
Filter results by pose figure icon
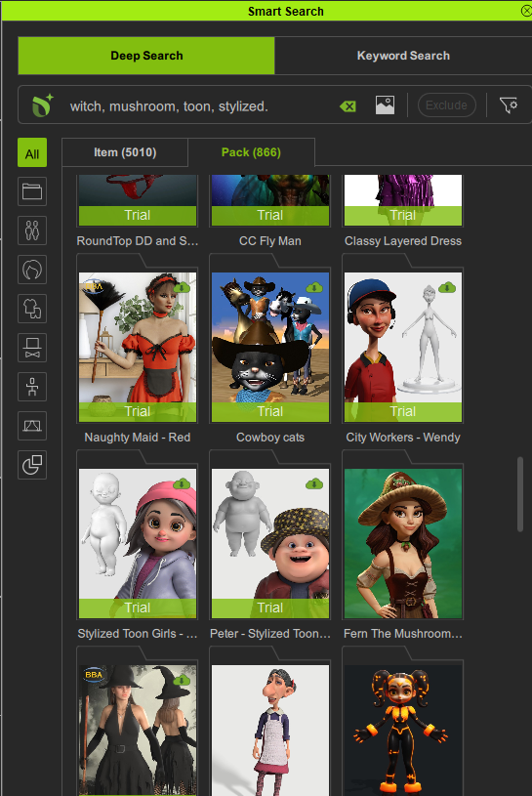(x=32, y=387)
